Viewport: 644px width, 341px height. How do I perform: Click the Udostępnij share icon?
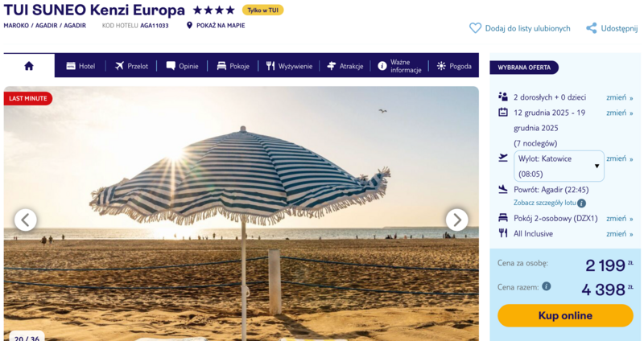pyautogui.click(x=592, y=28)
